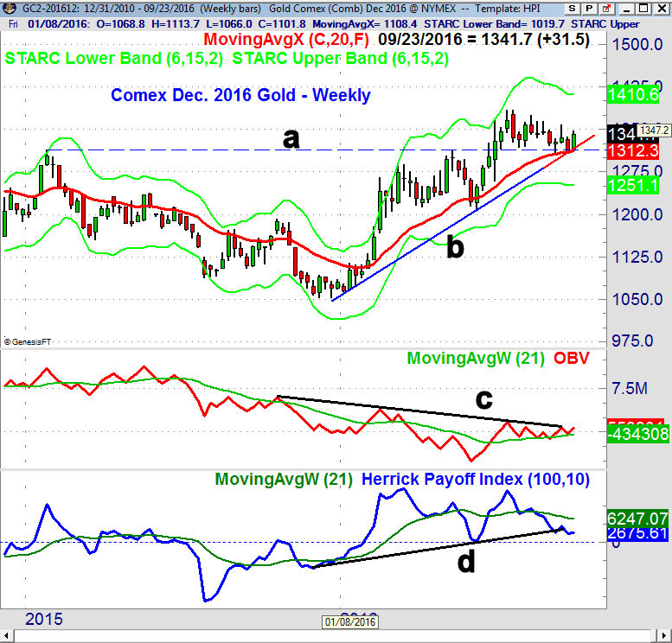Image resolution: width=672 pixels, height=643 pixels.
Task: Click annotation letter 'd' in Herrick pane
Action: pos(466,561)
